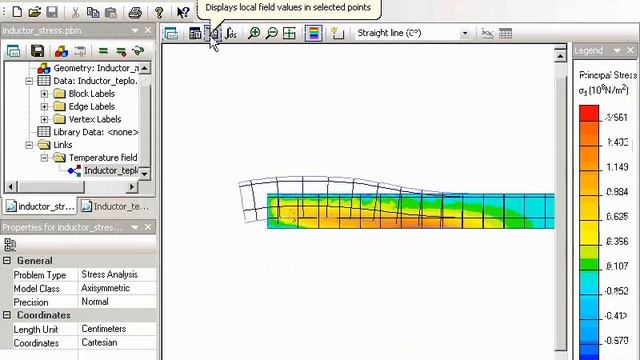
Task: Collapse the General properties section
Action: (7, 260)
